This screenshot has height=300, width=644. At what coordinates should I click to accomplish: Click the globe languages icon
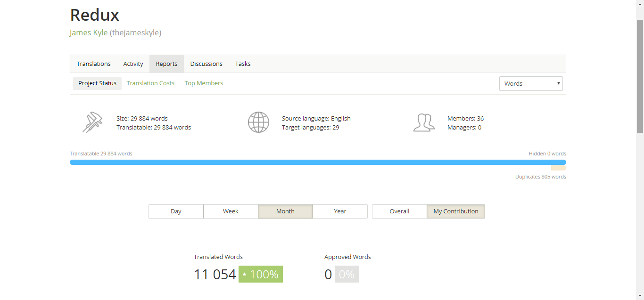coord(258,122)
